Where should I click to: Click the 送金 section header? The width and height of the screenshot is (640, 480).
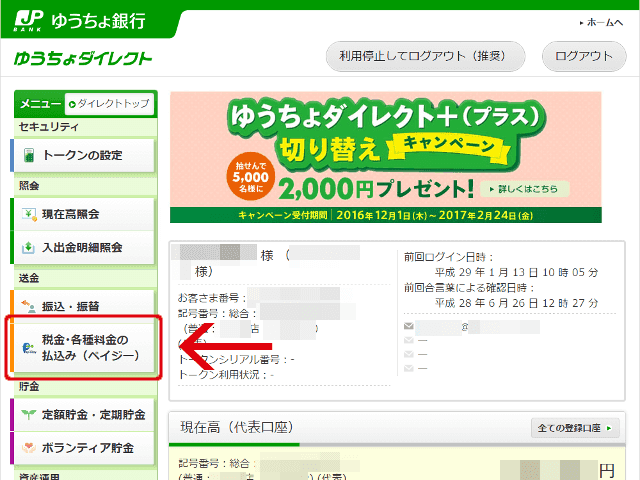[x=29, y=278]
